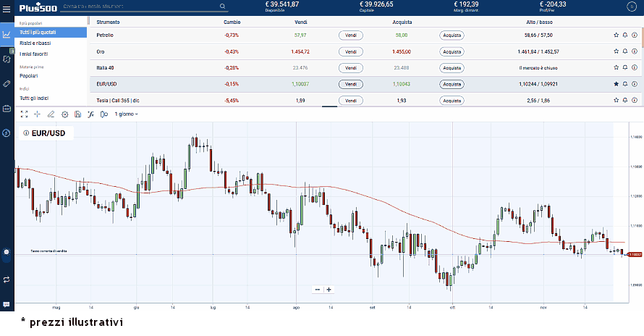Image resolution: width=644 pixels, height=336 pixels.
Task: Click the fullscreen chart icon
Action: pyautogui.click(x=24, y=114)
